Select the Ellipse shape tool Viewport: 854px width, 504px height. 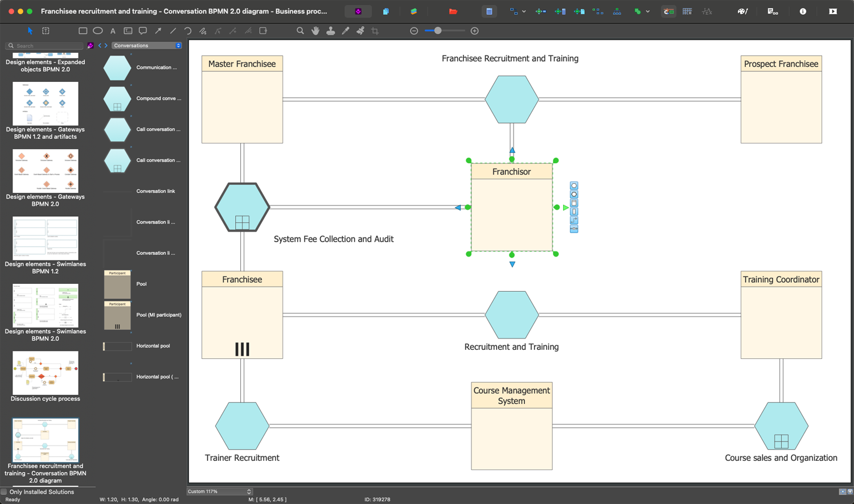coord(98,31)
